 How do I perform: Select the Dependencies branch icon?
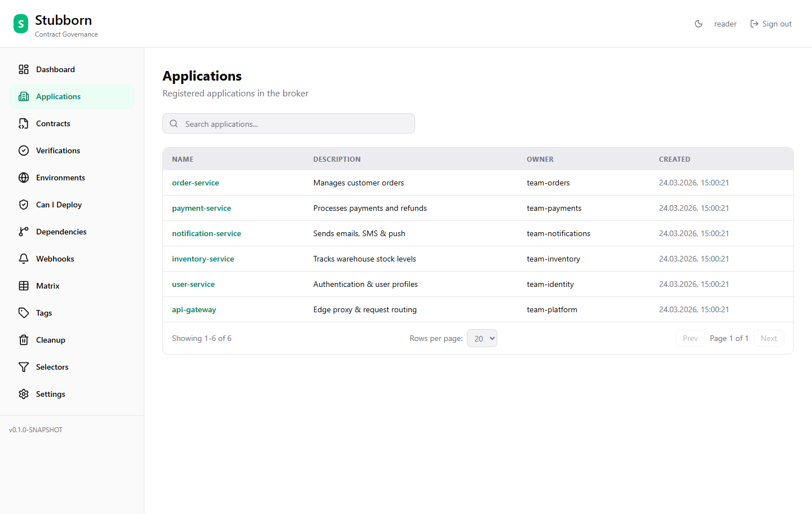[23, 231]
